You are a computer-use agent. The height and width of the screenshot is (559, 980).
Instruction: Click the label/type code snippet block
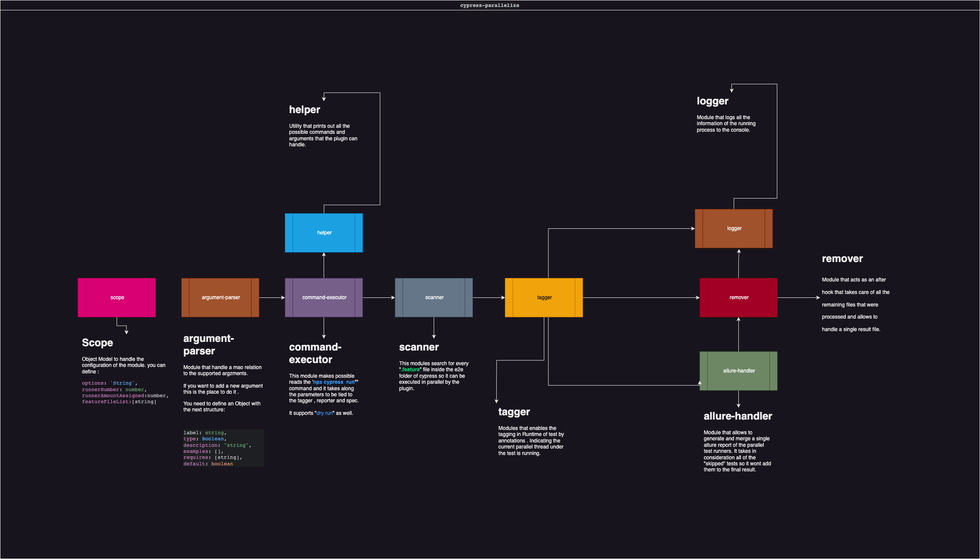pos(223,448)
